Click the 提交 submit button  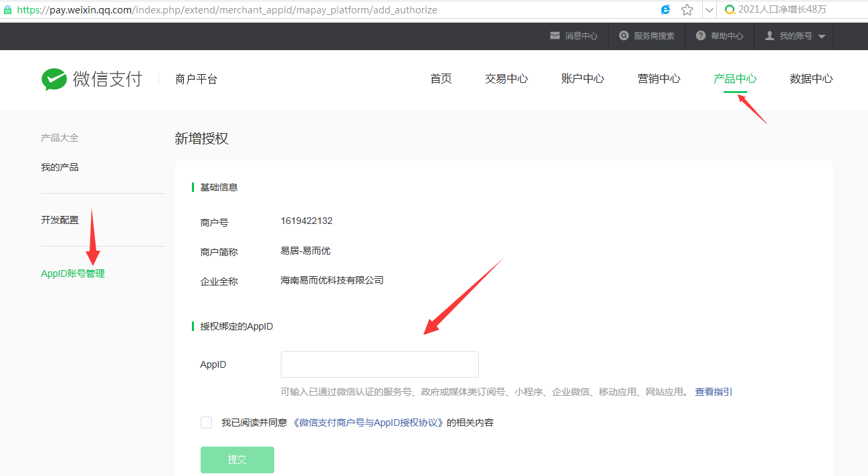(x=237, y=459)
